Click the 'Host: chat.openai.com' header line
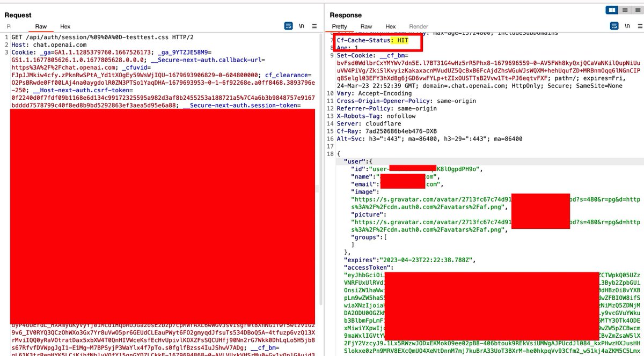644x356 pixels. pos(49,45)
